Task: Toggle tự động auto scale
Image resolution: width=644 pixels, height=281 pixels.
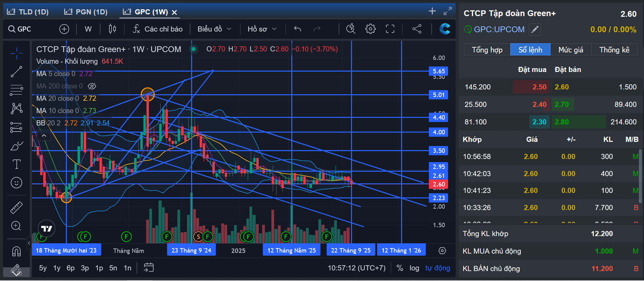Action: 437,268
